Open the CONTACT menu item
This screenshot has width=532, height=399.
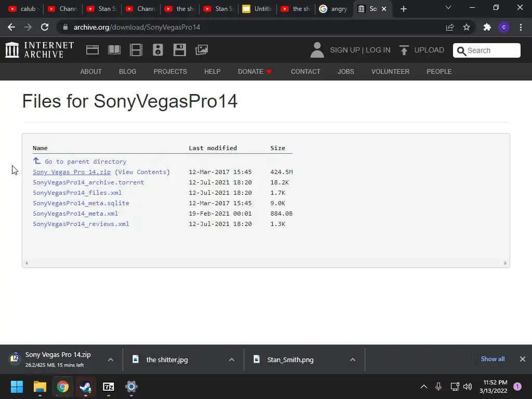305,72
